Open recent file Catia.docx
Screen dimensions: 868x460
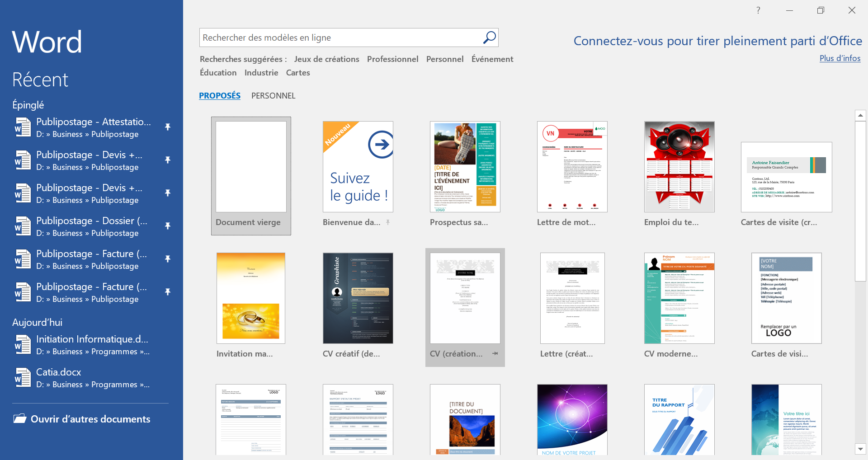tap(90, 378)
